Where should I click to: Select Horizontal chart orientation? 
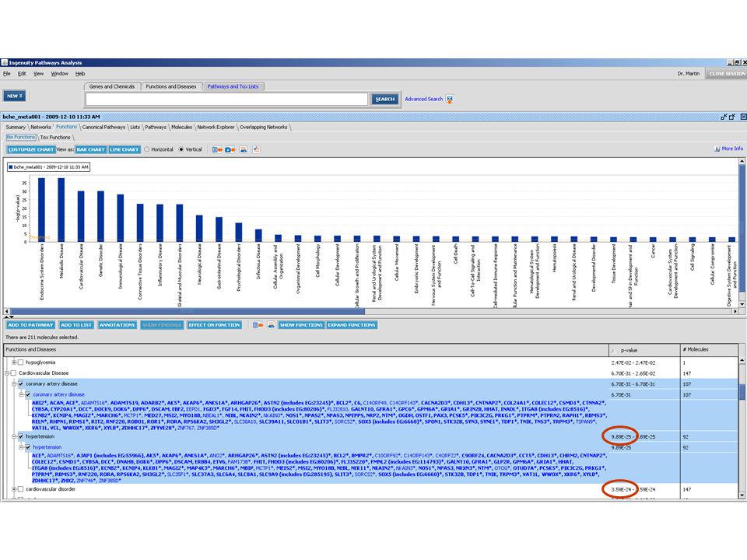[147, 149]
